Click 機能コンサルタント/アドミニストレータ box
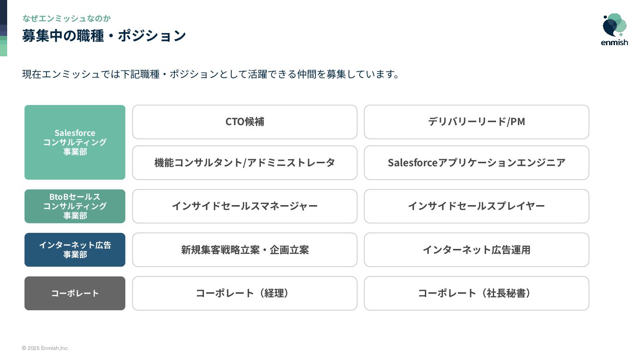 245,163
